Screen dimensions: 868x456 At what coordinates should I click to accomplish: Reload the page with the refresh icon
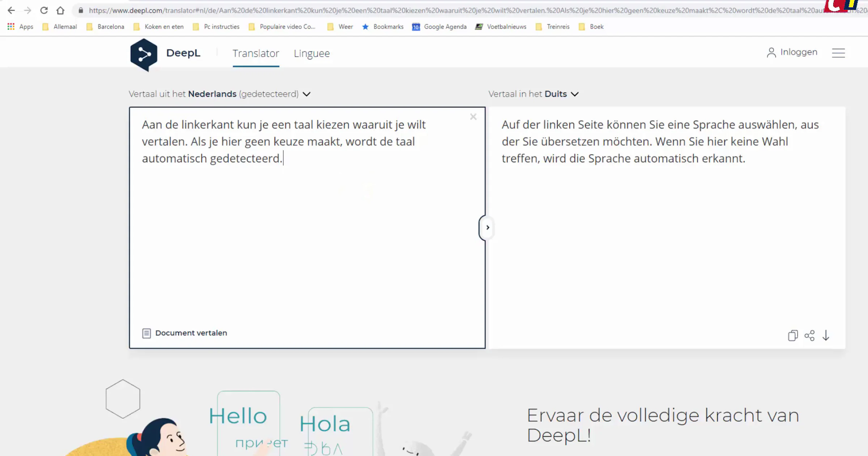44,10
